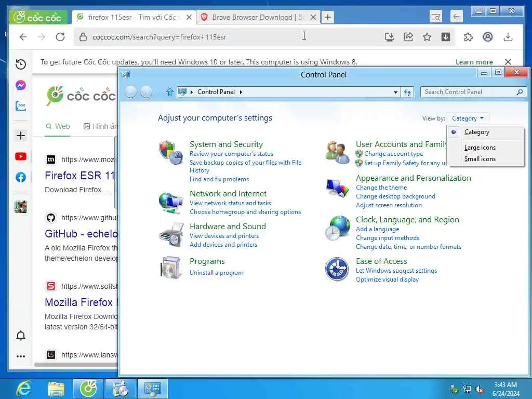The width and height of the screenshot is (532, 399).
Task: Open the user profile icon in browser toolbar
Action: (488, 37)
